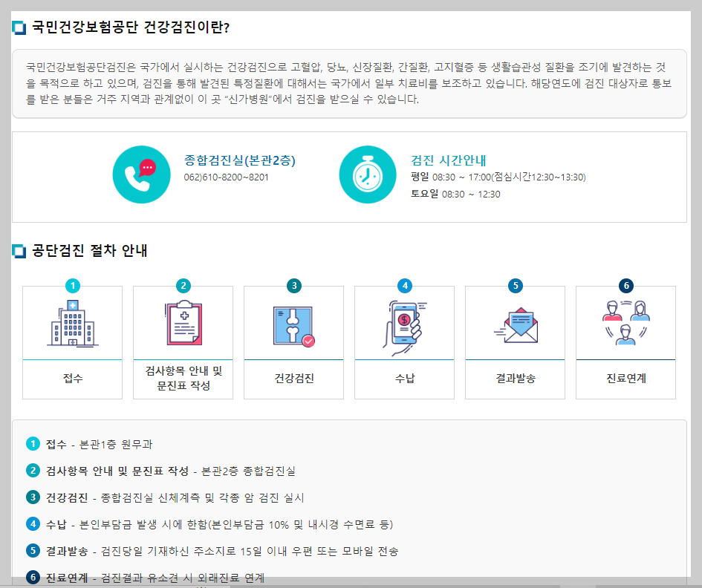Click the 검진 시간안내 title
The image size is (702, 588).
pyautogui.click(x=449, y=160)
